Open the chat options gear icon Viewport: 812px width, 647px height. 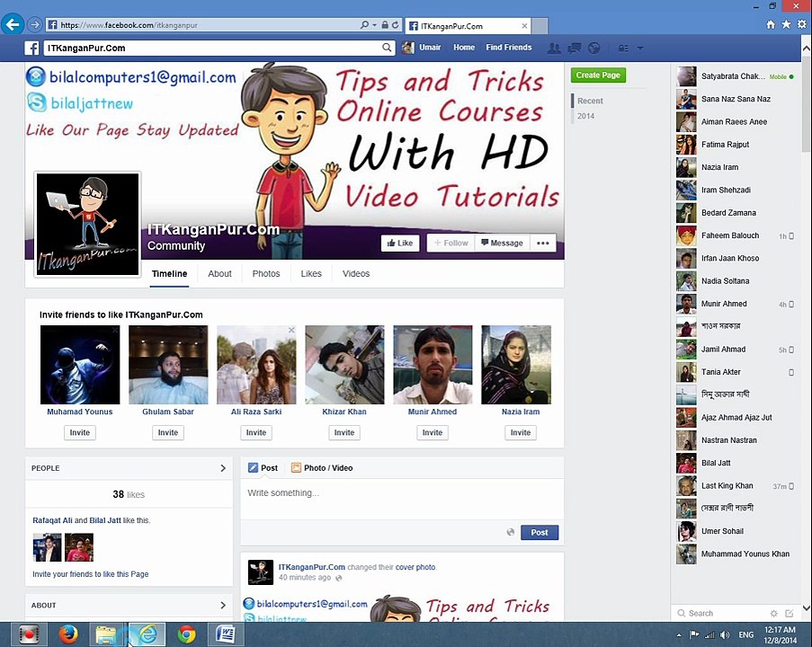pyautogui.click(x=773, y=614)
